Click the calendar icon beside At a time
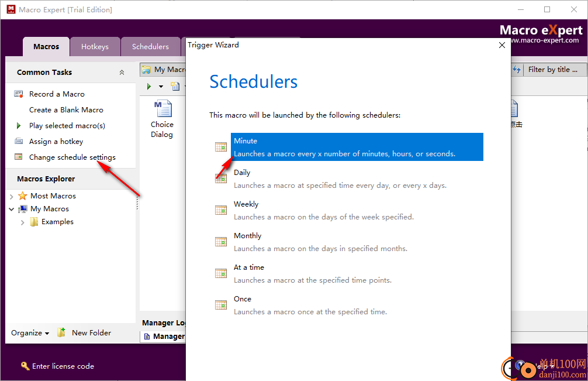588x381 pixels. [x=221, y=273]
